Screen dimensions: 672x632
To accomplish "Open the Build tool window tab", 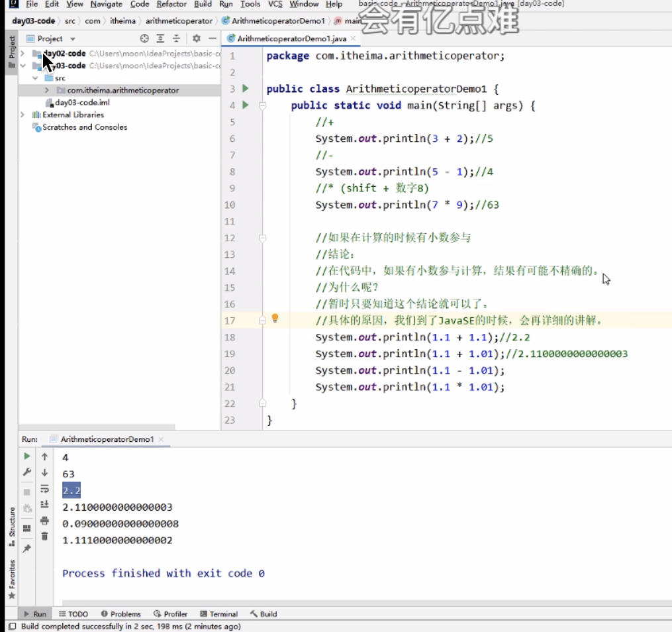I will [264, 614].
